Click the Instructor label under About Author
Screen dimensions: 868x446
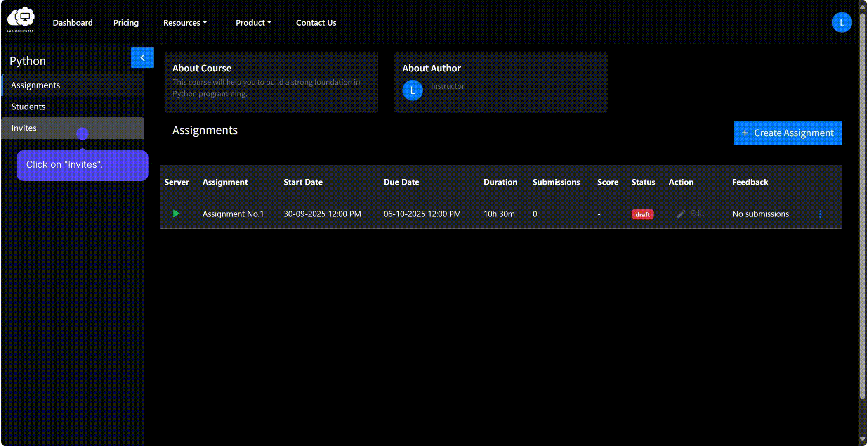(448, 86)
